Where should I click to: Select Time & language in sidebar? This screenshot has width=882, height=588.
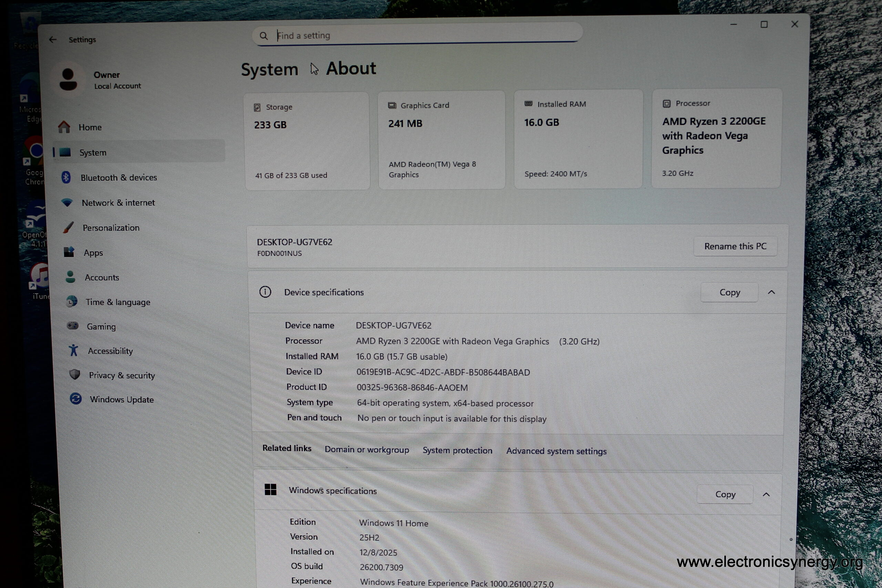117,302
